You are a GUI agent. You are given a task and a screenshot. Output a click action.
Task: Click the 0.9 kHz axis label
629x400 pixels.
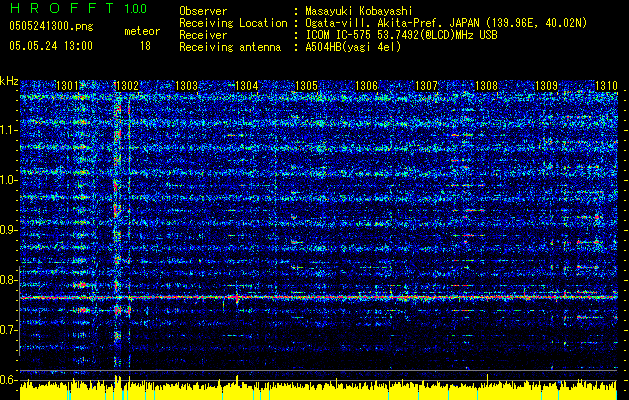point(9,230)
